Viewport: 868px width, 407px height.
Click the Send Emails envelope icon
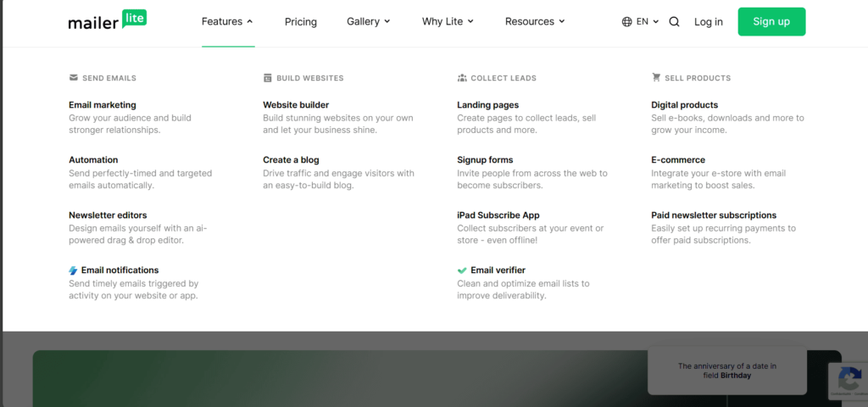click(x=74, y=78)
